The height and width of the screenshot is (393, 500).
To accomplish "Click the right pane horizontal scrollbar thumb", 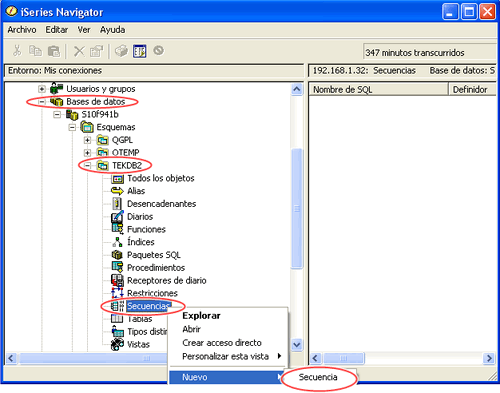I will pos(343,358).
